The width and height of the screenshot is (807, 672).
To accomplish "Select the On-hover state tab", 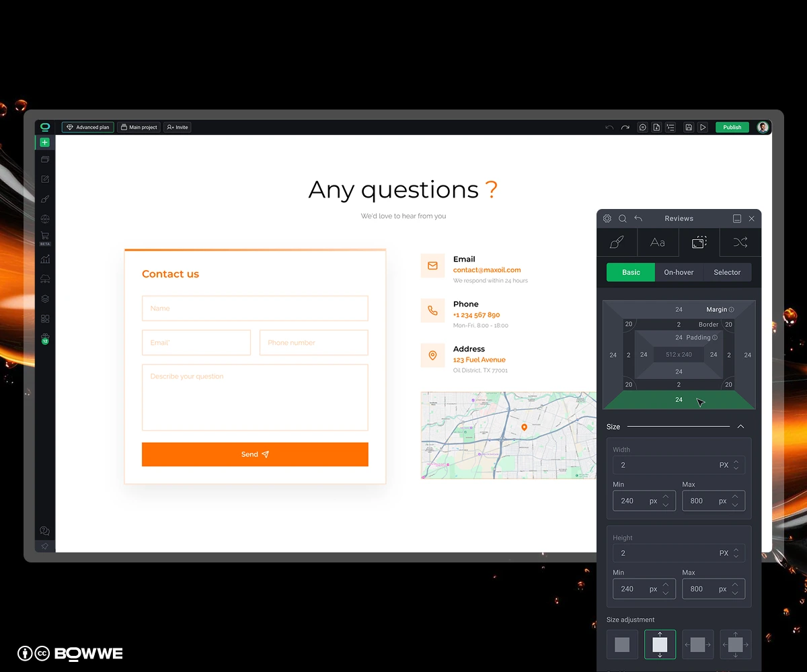I will 679,272.
